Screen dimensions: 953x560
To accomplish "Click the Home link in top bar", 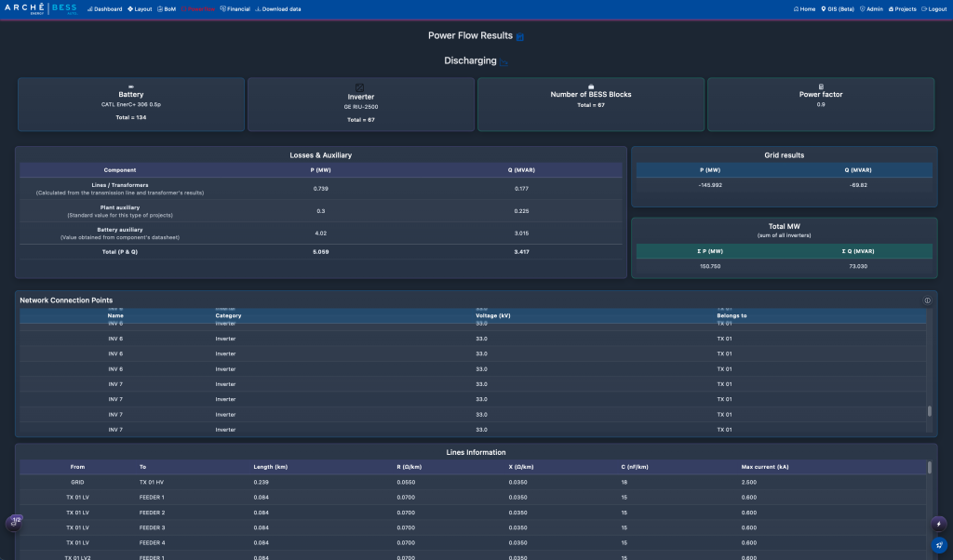I will (804, 8).
